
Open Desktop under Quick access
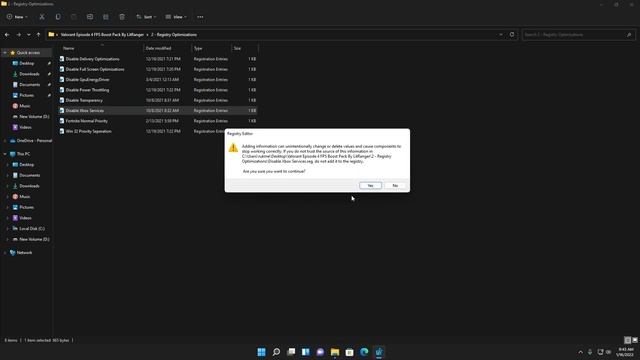pyautogui.click(x=27, y=63)
